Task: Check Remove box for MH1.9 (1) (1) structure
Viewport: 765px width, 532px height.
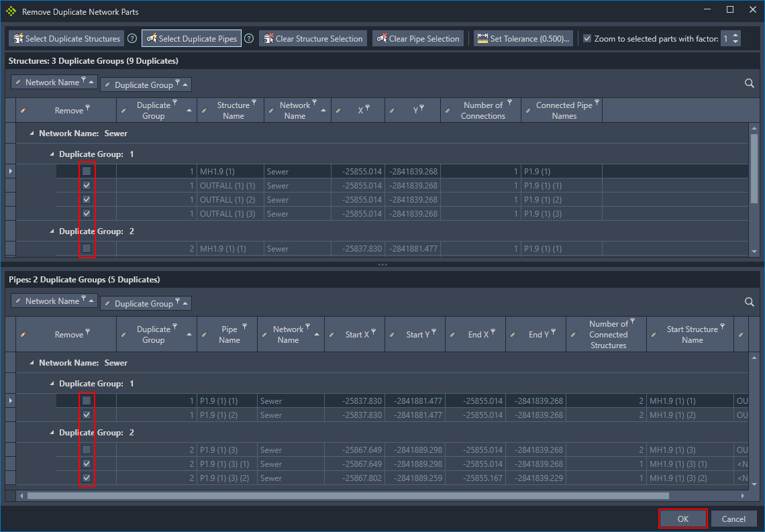Action: tap(87, 248)
